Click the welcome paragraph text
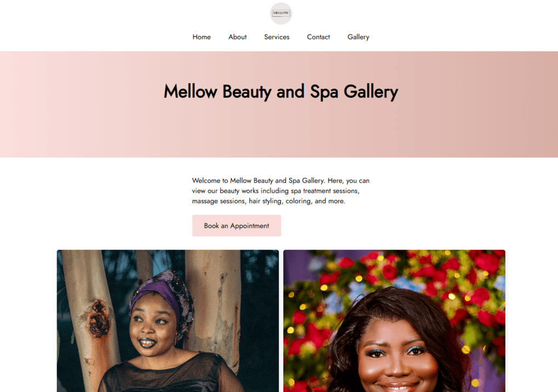The image size is (558, 392). [x=281, y=191]
